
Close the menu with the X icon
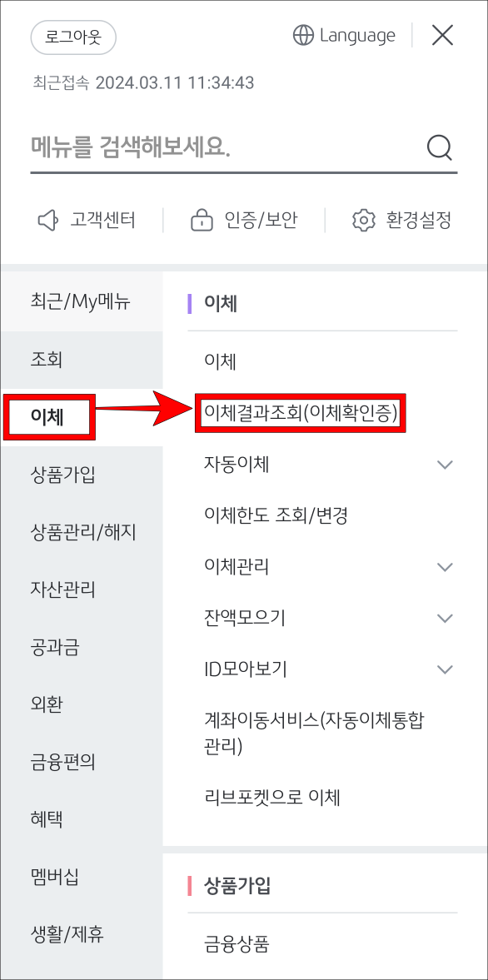(442, 35)
